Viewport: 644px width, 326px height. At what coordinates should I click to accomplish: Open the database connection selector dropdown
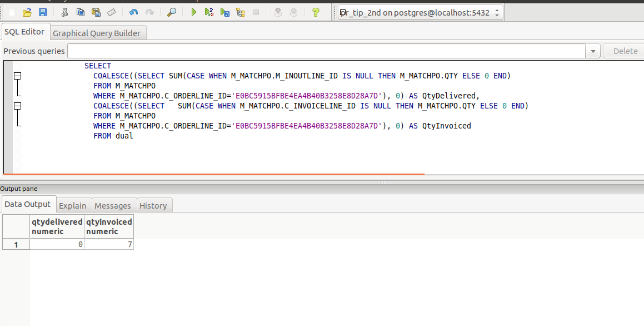point(496,13)
